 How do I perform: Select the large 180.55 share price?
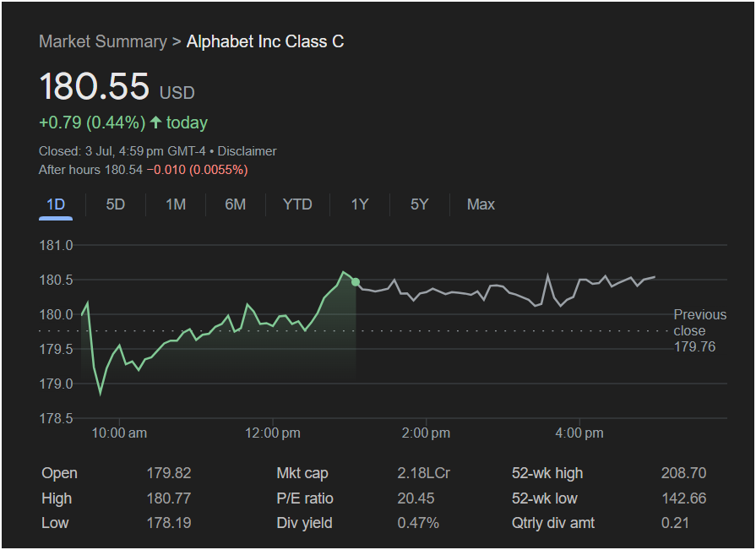[x=94, y=86]
